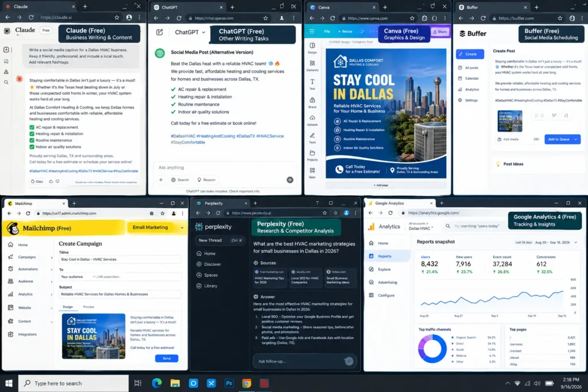Image resolution: width=588 pixels, height=392 pixels.
Task: Open the Canva hamburger menu
Action: [312, 32]
